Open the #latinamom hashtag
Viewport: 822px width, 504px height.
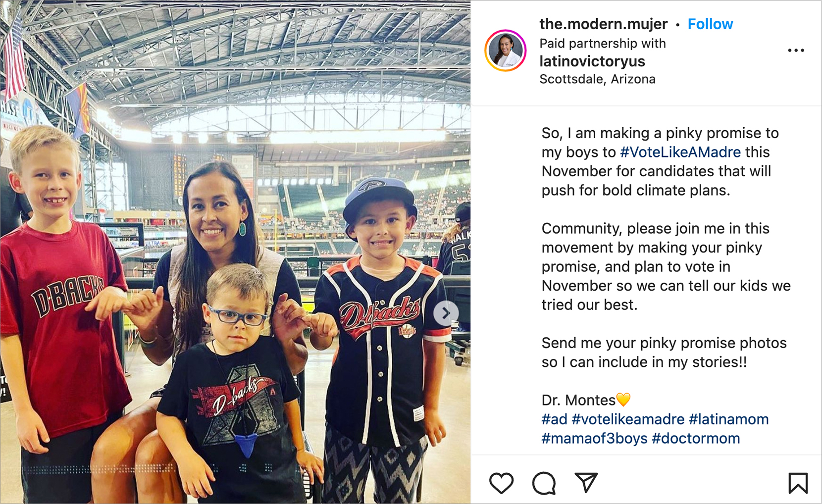coord(728,419)
